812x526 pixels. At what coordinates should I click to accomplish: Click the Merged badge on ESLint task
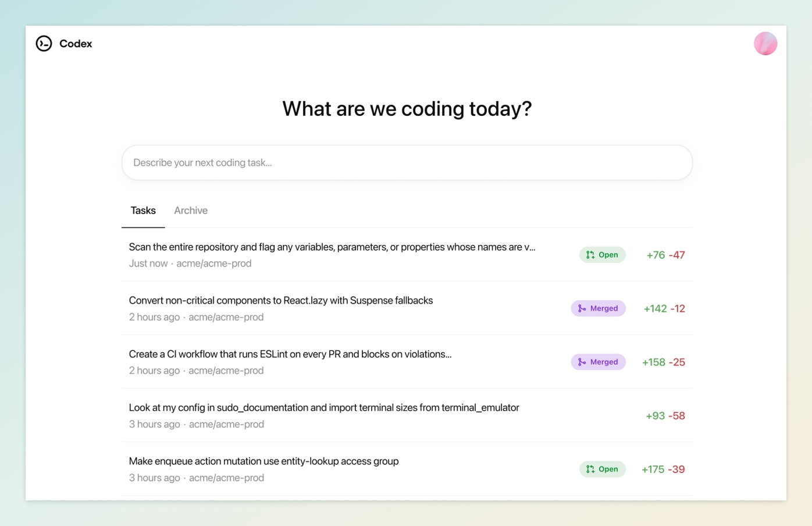(x=599, y=362)
